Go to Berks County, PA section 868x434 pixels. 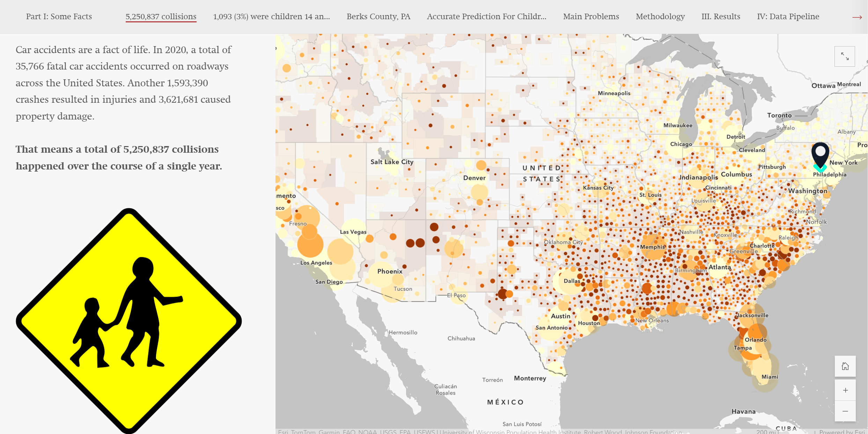tap(378, 16)
